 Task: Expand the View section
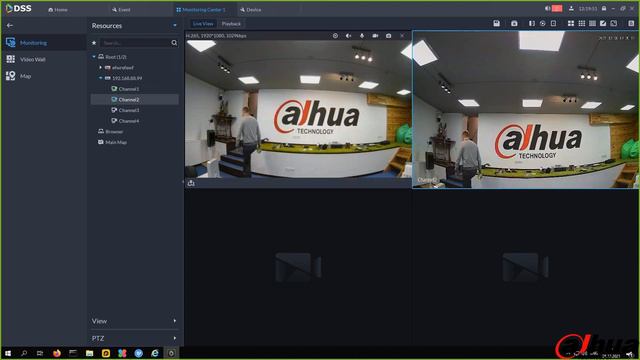[x=134, y=321]
